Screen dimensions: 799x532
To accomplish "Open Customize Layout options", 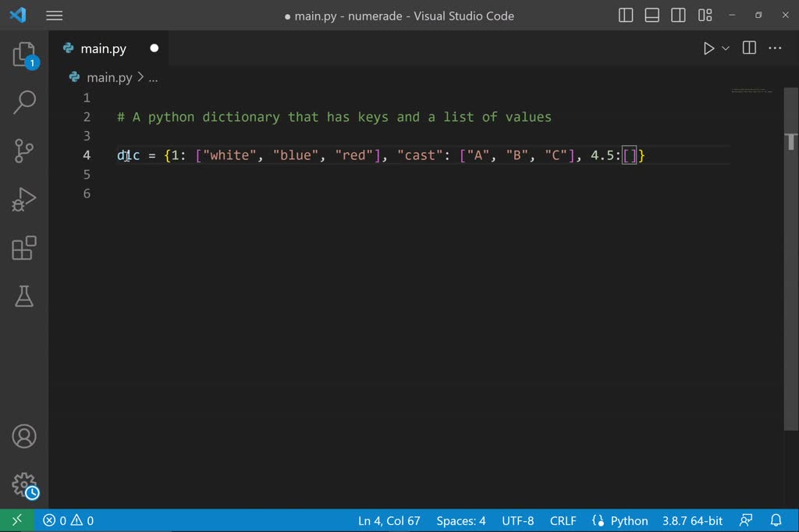I will tap(705, 16).
